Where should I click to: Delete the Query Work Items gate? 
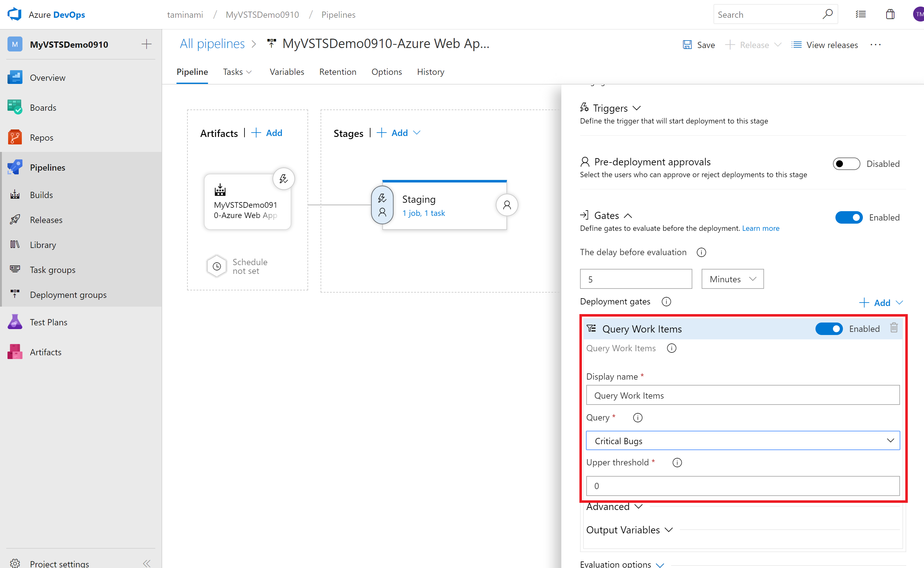pyautogui.click(x=893, y=328)
